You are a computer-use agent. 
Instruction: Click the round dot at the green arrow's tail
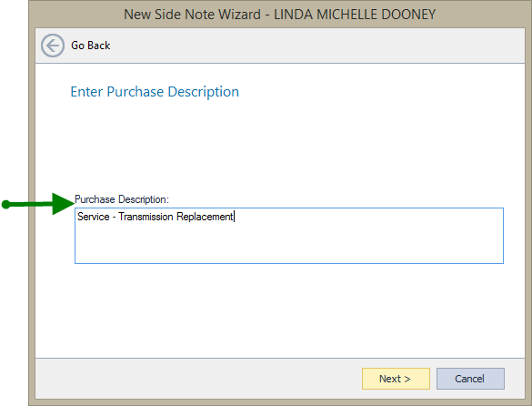(x=5, y=204)
